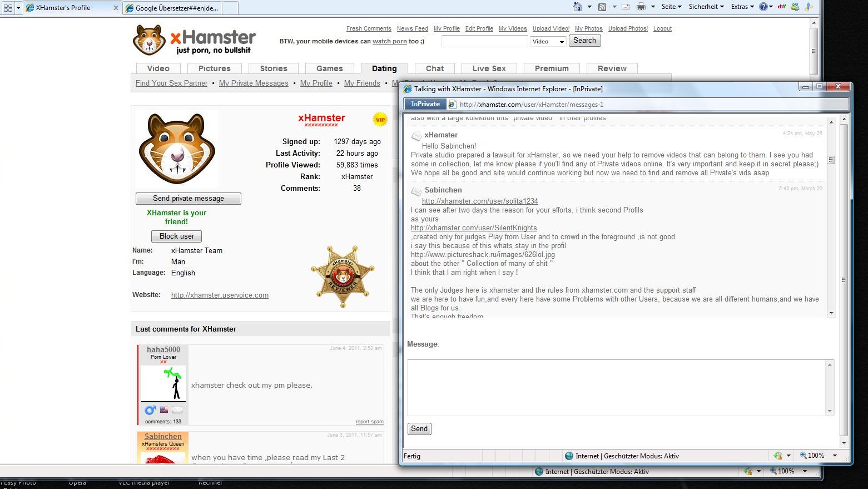Click the report spam link on haha5000's comment
This screenshot has width=868, height=489.
point(370,422)
